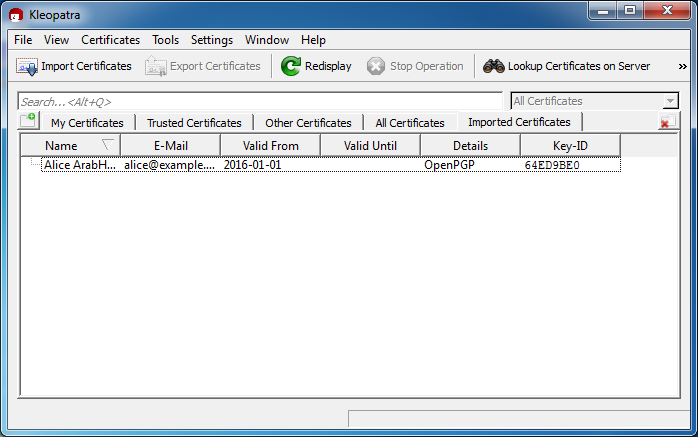This screenshot has height=437, width=698.
Task: Click the binoculars Lookup Certificates icon
Action: (x=494, y=66)
